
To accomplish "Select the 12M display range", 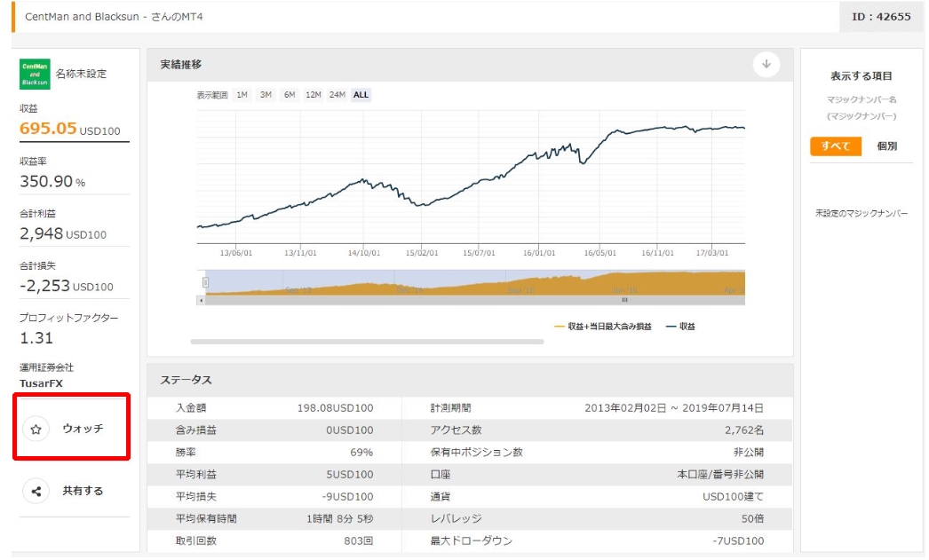I will click(313, 95).
